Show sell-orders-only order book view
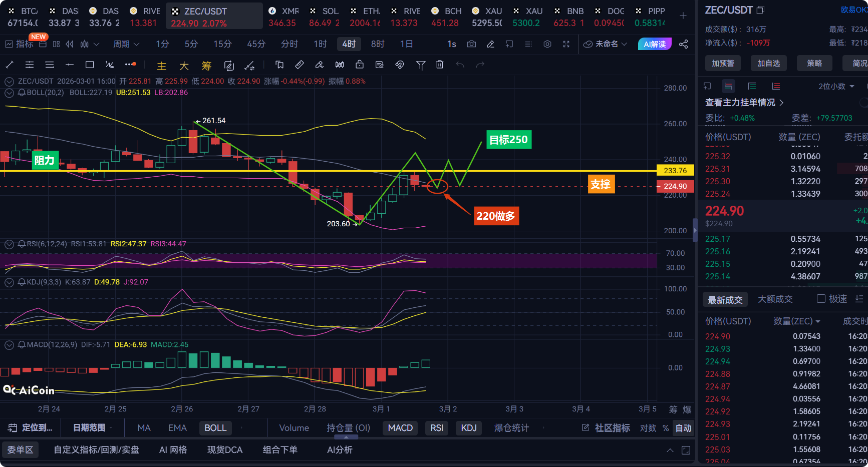Viewport: 868px width, 467px height. (x=776, y=86)
